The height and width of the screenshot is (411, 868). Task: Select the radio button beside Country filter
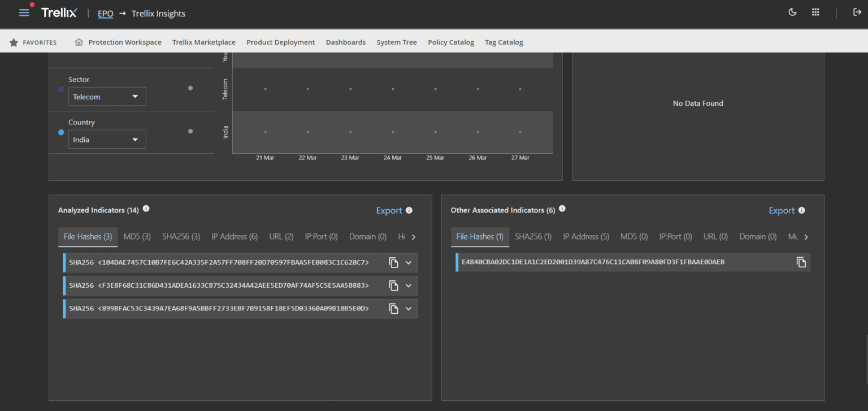pyautogui.click(x=61, y=132)
